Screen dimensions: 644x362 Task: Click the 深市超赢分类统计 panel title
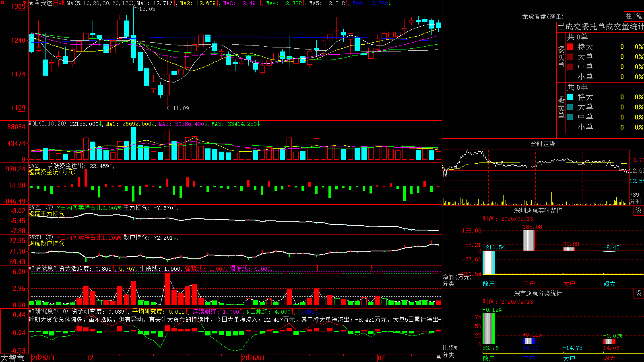coord(538,293)
